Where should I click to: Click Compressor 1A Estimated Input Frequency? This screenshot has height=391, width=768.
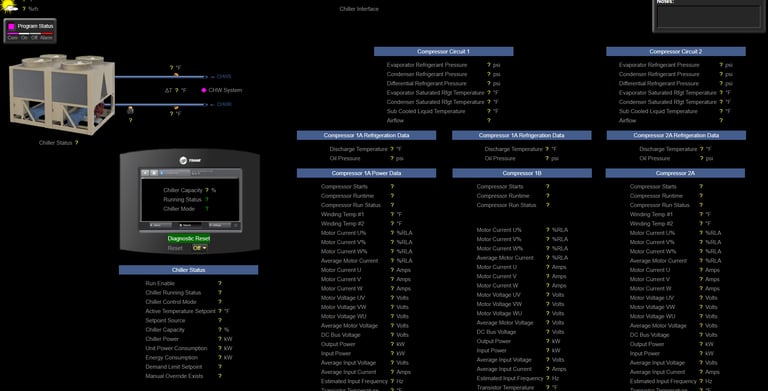pyautogui.click(x=362, y=382)
